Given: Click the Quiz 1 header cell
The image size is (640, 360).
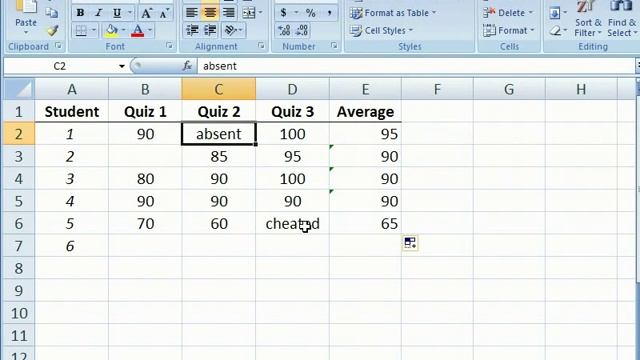Looking at the screenshot, I should click(145, 111).
